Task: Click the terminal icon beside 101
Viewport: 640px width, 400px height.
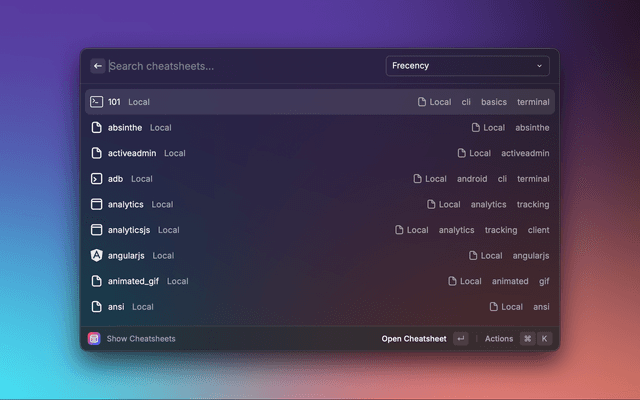Action: (97, 102)
